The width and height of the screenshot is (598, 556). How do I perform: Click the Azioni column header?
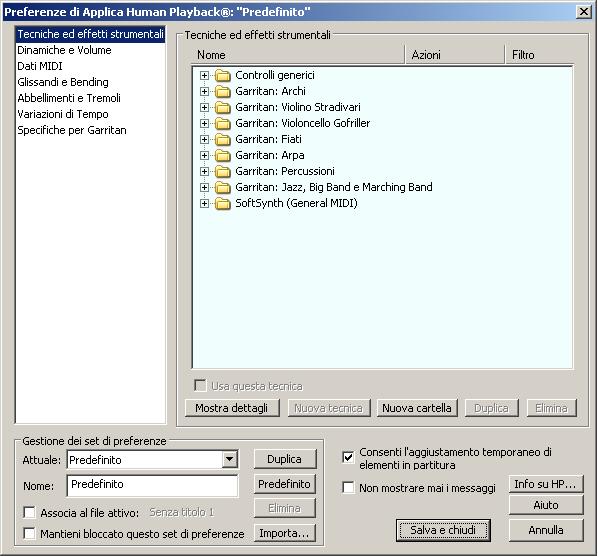click(x=455, y=55)
